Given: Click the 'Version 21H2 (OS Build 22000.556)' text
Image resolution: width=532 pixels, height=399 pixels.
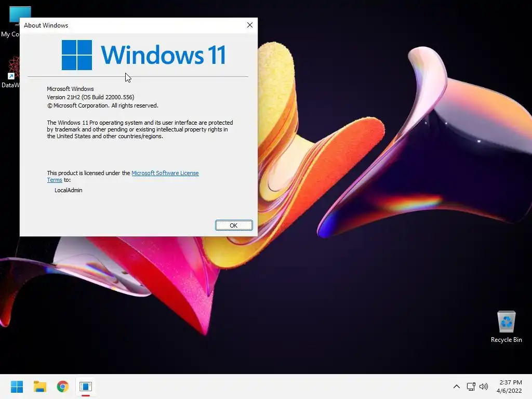Looking at the screenshot, I should tap(90, 97).
